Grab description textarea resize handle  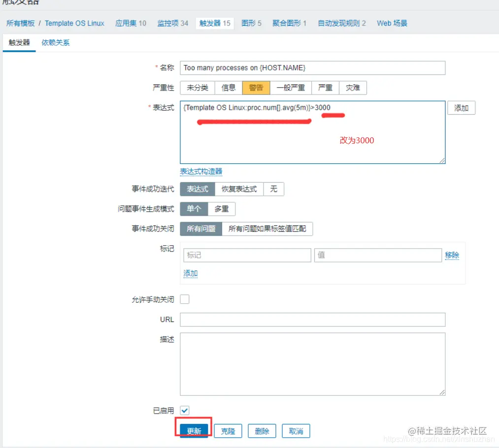click(x=442, y=392)
